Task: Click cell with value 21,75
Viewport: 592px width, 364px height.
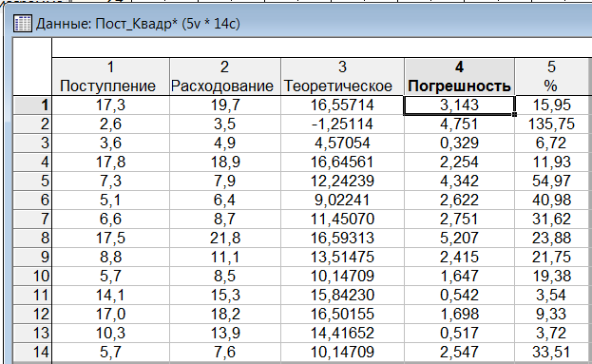Action: [551, 258]
